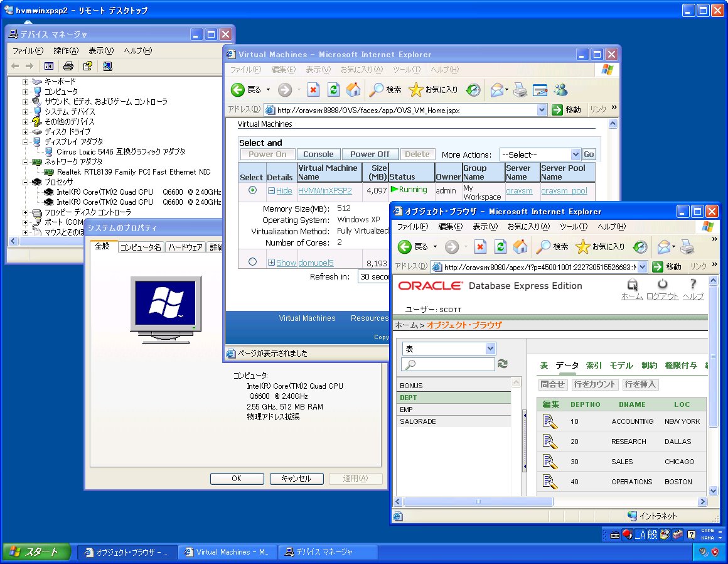This screenshot has width=728, height=564.
Task: Collapse the ディスプレイ アダプタ node
Action: pyautogui.click(x=26, y=142)
